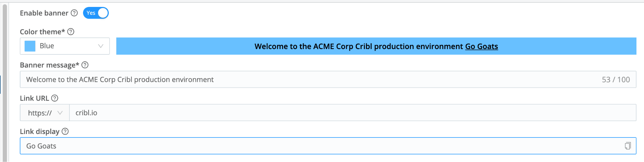Follow the Go Goats link in banner preview
644x162 pixels.
[481, 47]
